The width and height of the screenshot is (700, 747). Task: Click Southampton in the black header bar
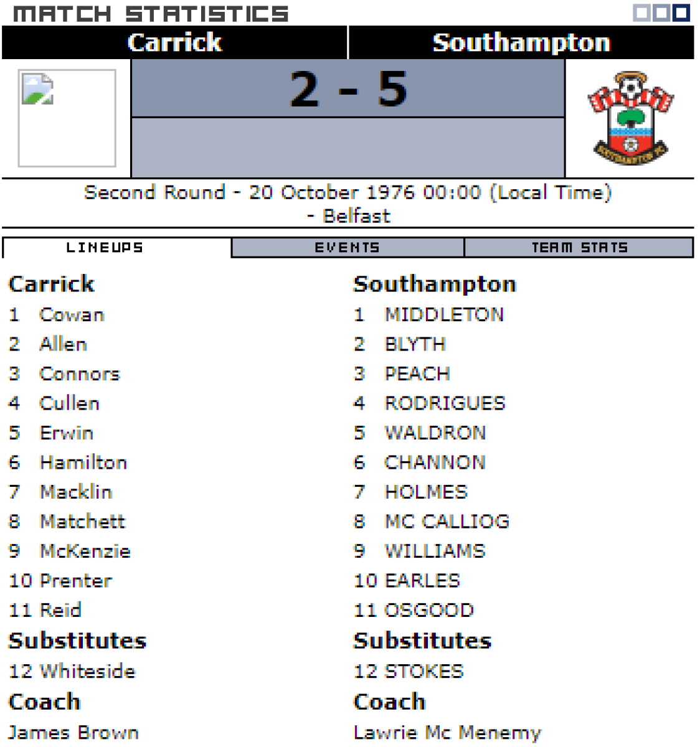(521, 42)
